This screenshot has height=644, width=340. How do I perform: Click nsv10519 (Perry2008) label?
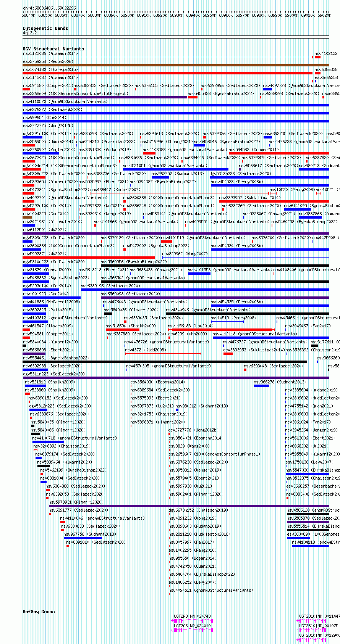233,318
